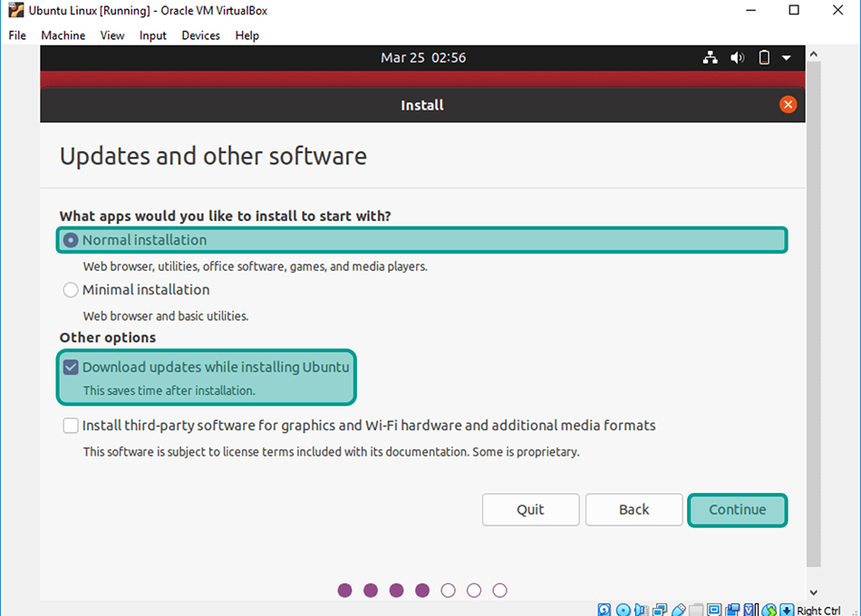Viewport: 861px width, 616px height.
Task: Click the optical disk status icon
Action: tap(624, 610)
